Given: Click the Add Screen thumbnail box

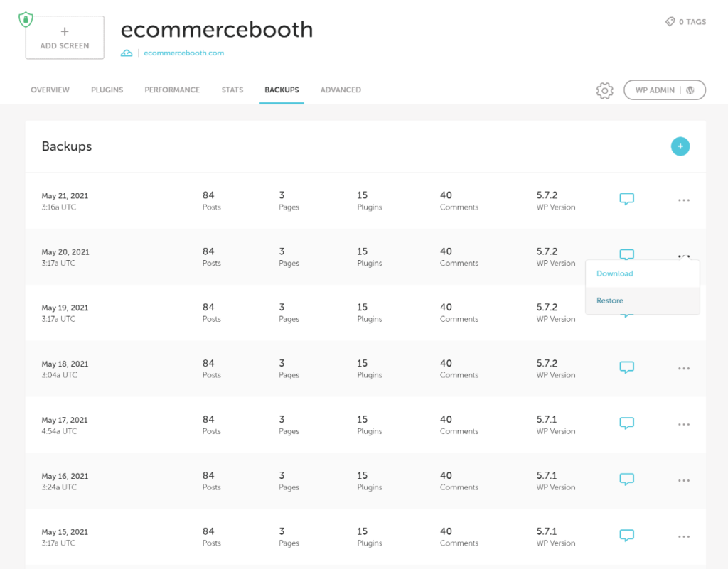Looking at the screenshot, I should 65,38.
